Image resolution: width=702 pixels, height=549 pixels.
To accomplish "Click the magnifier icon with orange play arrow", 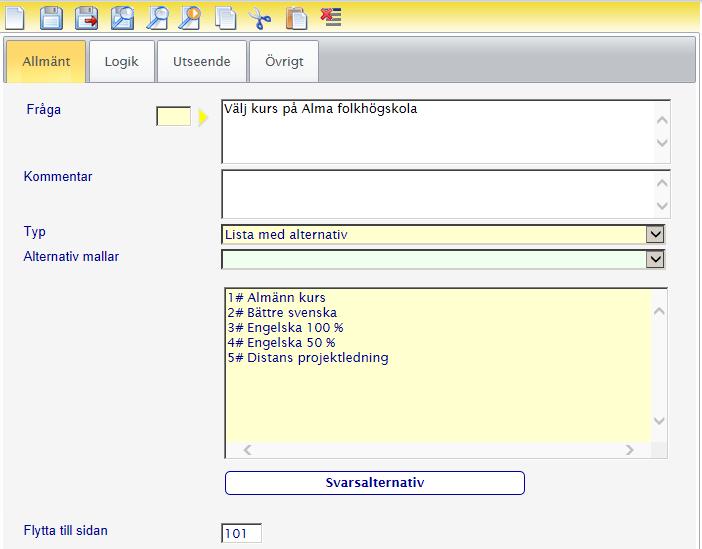I will coord(189,18).
